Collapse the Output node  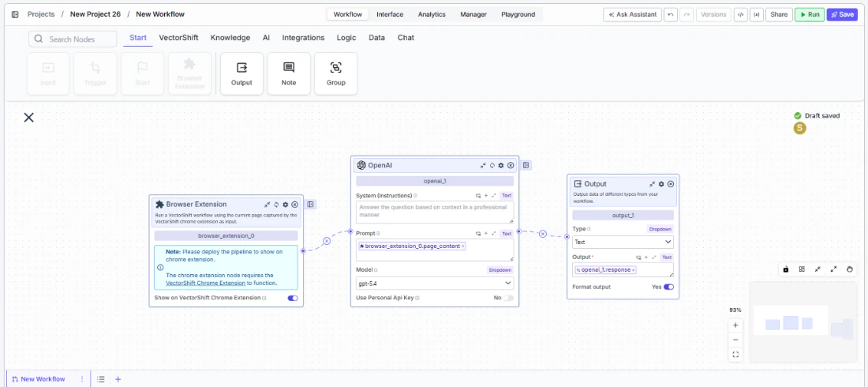click(652, 184)
